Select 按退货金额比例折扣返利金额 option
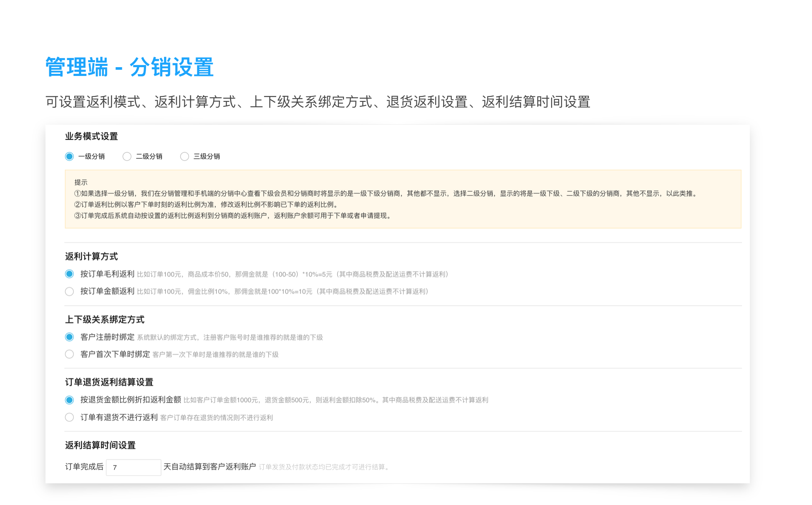The height and width of the screenshot is (505, 812). [x=69, y=400]
